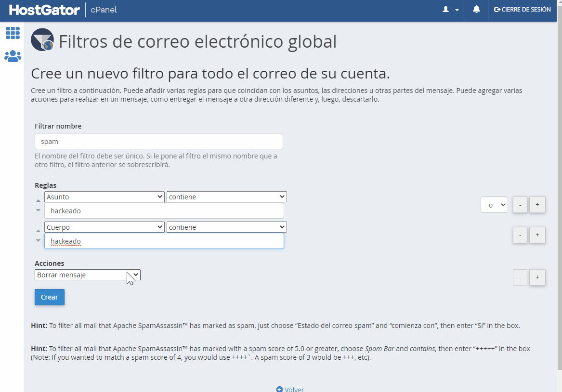The width and height of the screenshot is (562, 392).
Task: Open the Asunto rule field dropdown
Action: tap(105, 196)
